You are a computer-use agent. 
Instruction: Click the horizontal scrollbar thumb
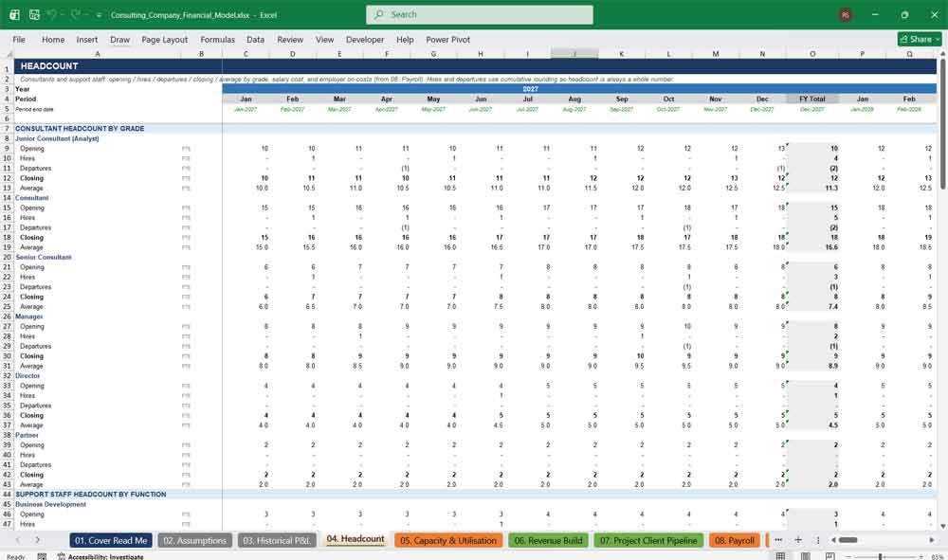point(848,540)
